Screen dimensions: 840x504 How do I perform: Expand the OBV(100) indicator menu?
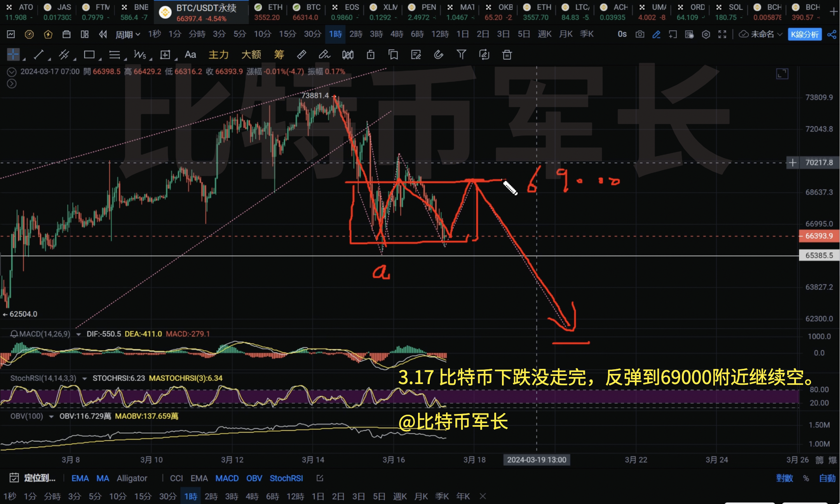tap(51, 417)
